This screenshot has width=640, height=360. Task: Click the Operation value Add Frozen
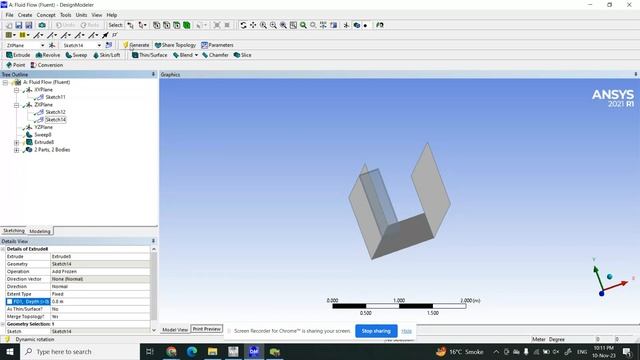point(100,271)
